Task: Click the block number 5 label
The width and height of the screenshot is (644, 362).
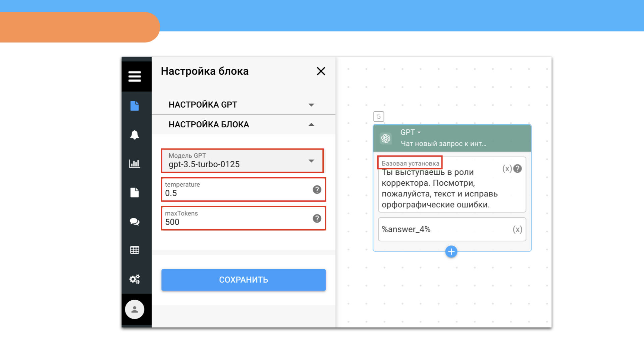Action: coord(379,117)
